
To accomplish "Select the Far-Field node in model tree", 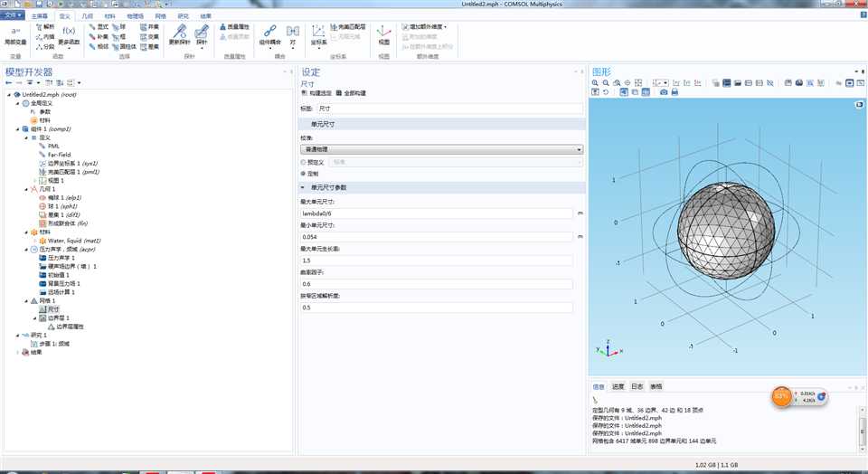I will coord(54,155).
